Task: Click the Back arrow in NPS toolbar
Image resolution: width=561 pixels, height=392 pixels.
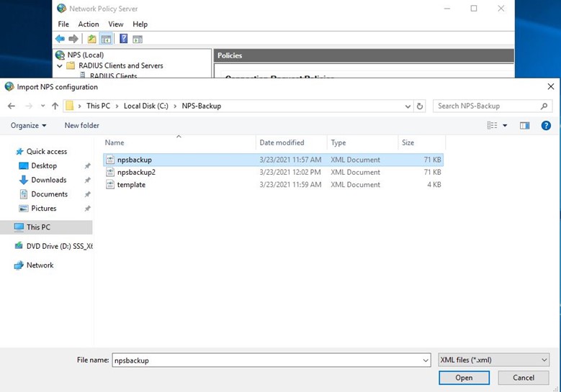Action: coord(60,39)
